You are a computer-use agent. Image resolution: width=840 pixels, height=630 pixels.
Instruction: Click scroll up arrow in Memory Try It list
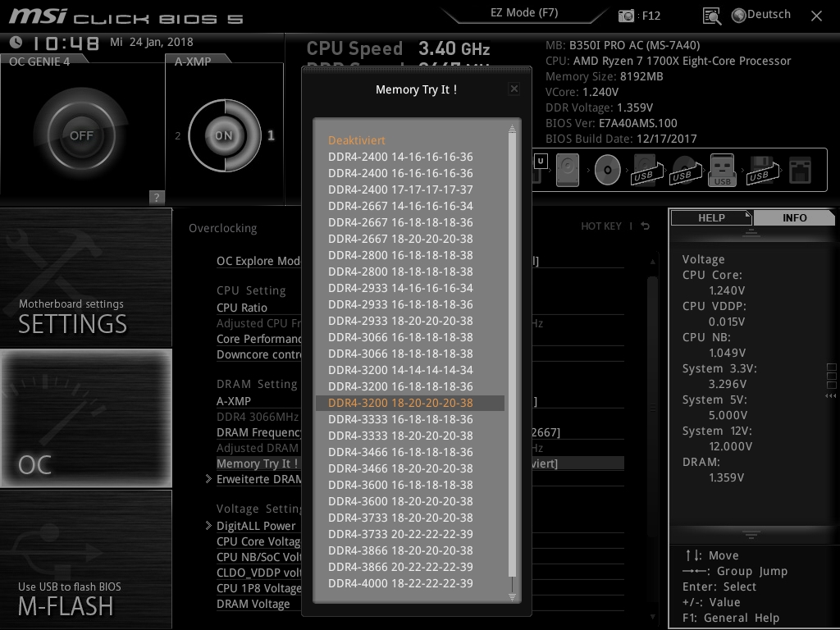[512, 128]
